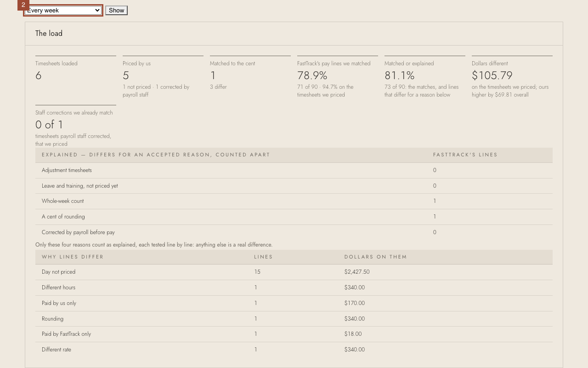Click the 'Priced by us' label
Screen dimensions: 588x368
136,63
